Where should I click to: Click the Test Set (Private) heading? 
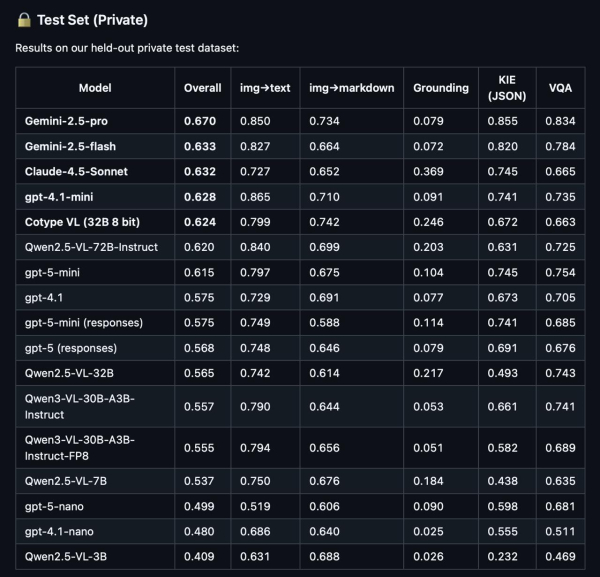[x=94, y=18]
